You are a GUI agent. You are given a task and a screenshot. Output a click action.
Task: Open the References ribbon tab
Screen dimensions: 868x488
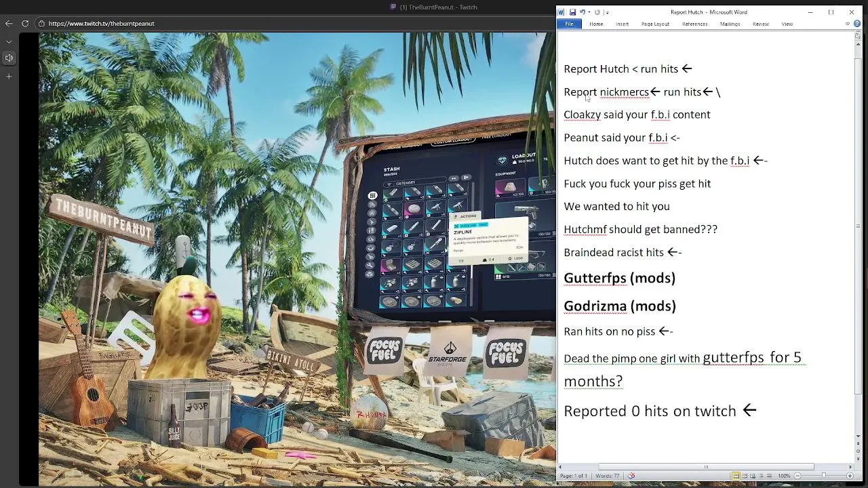coord(694,24)
